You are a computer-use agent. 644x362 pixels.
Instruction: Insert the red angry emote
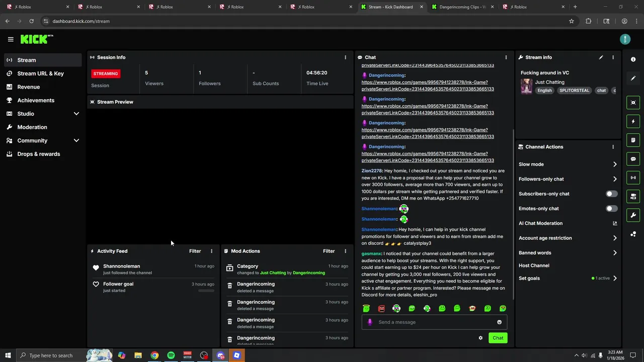click(381, 308)
